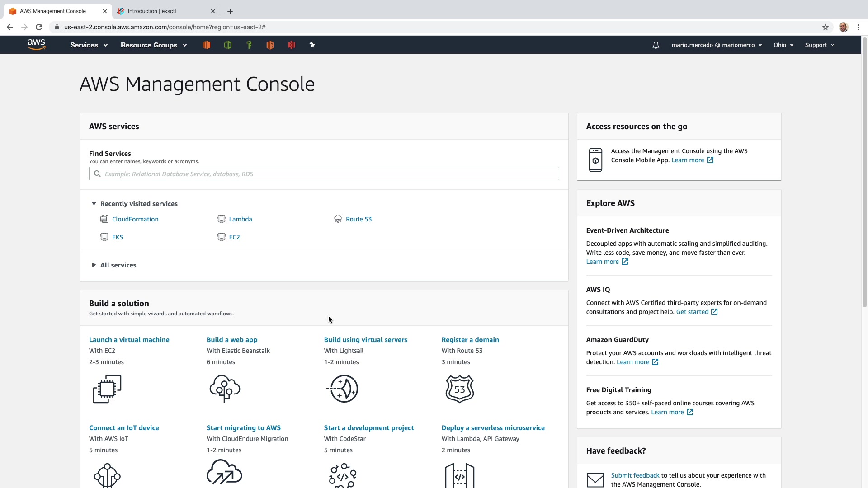This screenshot has width=868, height=488.
Task: Click inside the Find Services search field
Action: (x=324, y=174)
